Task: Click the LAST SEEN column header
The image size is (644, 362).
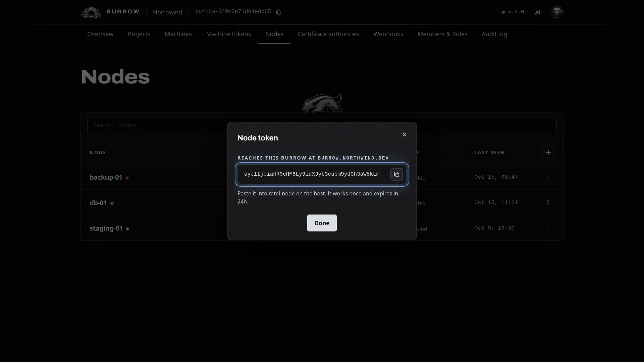Action: pos(489,153)
